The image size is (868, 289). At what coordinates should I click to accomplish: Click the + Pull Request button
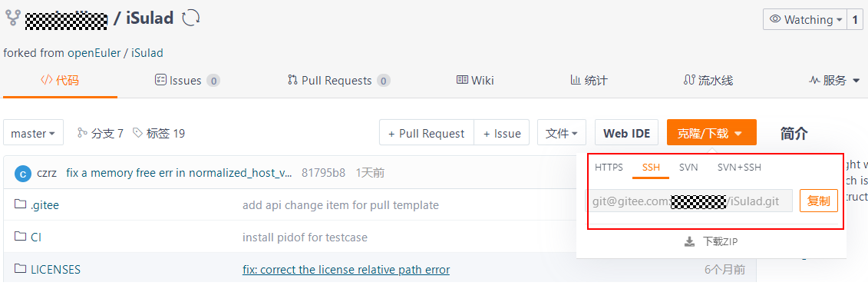point(426,133)
